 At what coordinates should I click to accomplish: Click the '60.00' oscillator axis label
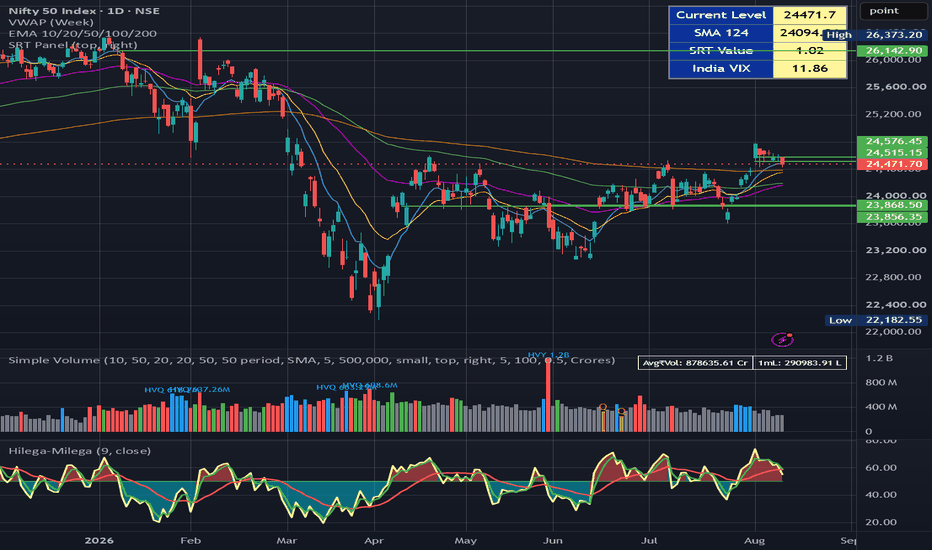(881, 467)
